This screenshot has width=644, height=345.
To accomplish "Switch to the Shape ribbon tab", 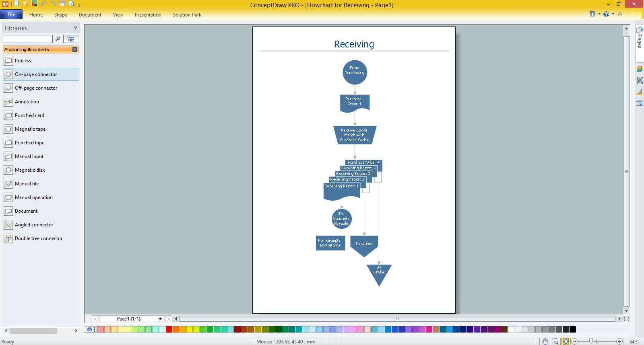I will click(x=61, y=15).
